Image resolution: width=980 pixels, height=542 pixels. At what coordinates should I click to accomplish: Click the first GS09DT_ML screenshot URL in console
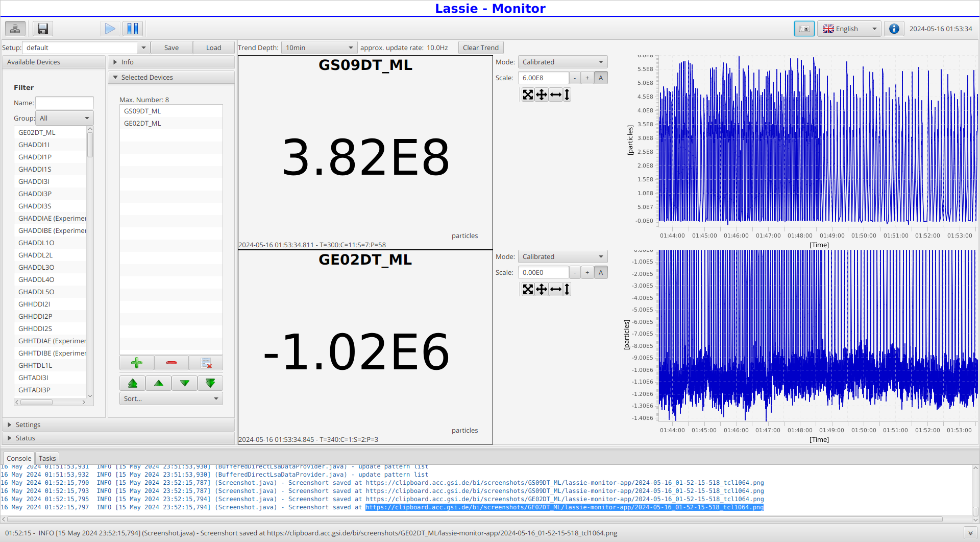[565, 483]
